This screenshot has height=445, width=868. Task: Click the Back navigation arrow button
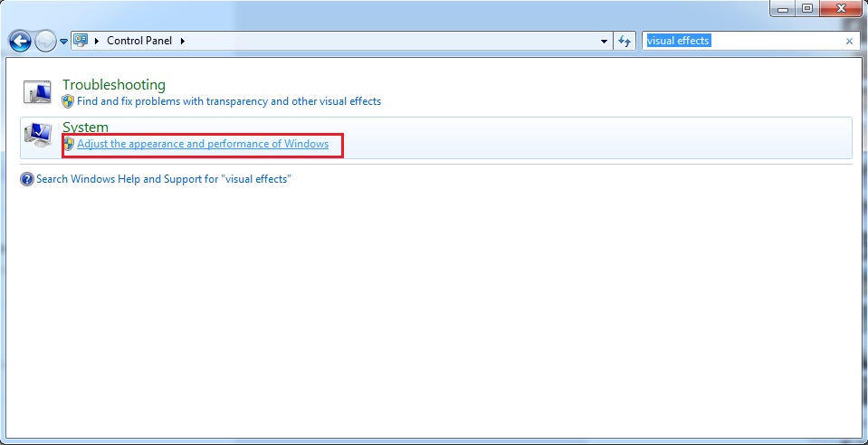(20, 41)
